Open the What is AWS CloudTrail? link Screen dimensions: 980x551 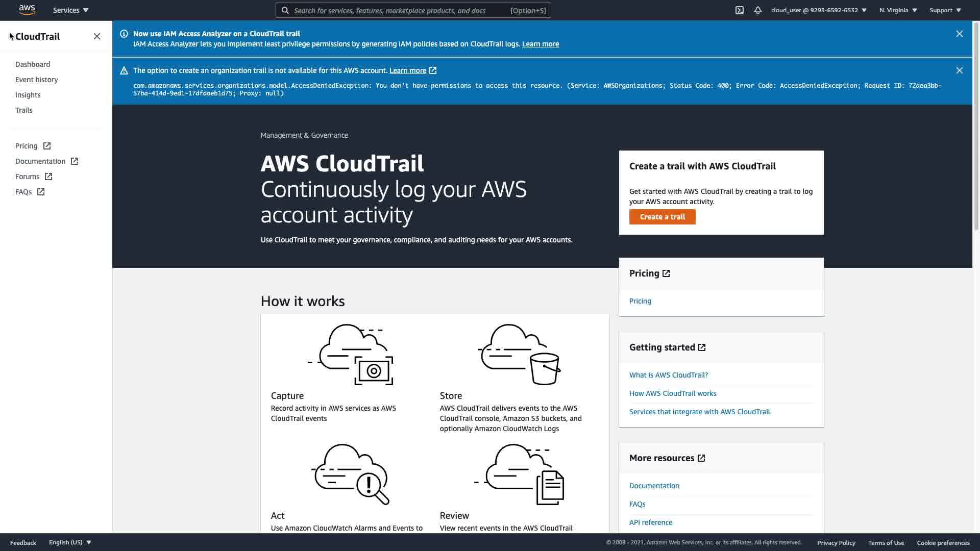coord(668,375)
